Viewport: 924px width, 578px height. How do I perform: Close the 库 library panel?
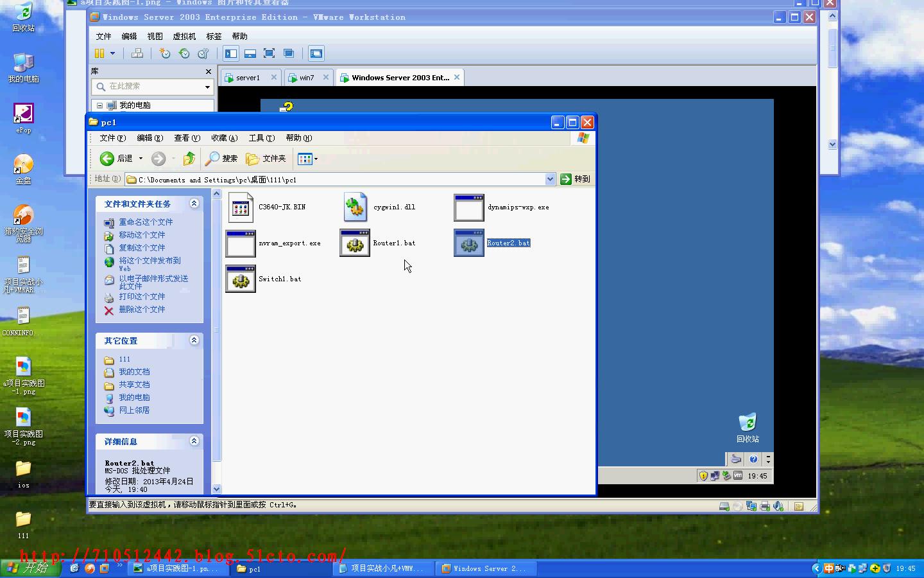[x=208, y=71]
